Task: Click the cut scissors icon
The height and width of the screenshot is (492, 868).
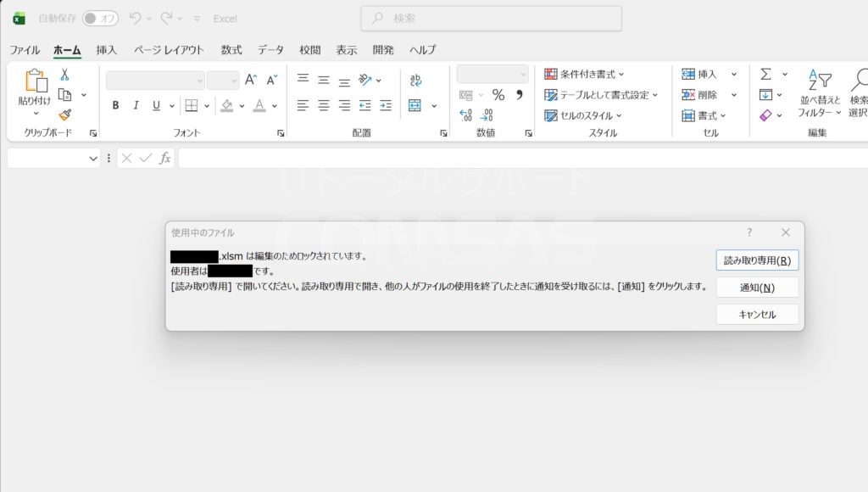Action: pyautogui.click(x=64, y=75)
